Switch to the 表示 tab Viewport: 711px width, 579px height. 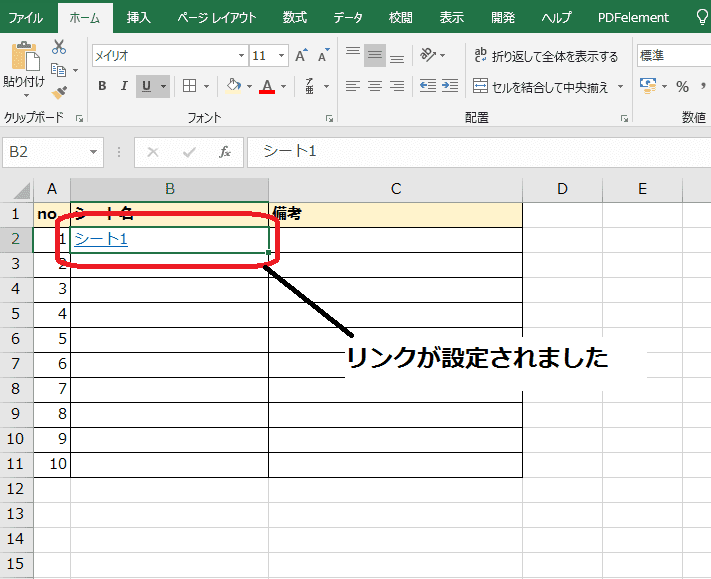pyautogui.click(x=452, y=18)
